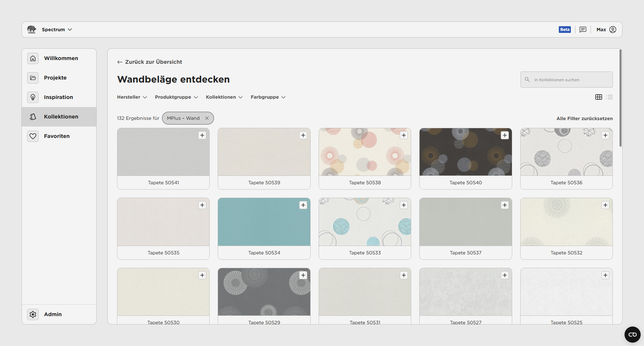Click the feedback chat icon in header
This screenshot has height=346, width=644.
tap(583, 30)
